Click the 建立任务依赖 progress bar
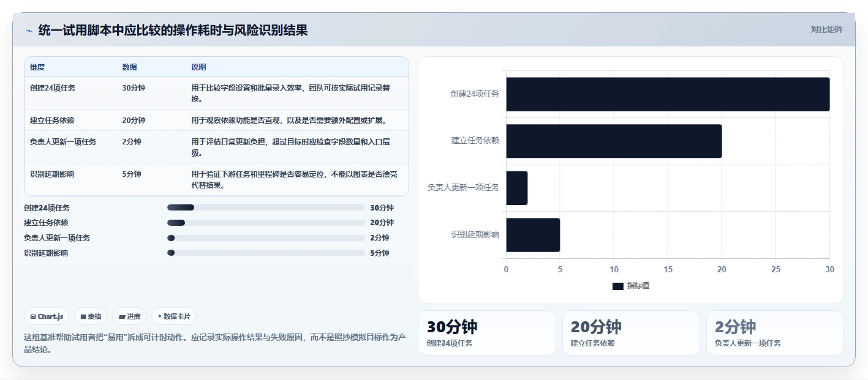The image size is (868, 380). click(266, 223)
